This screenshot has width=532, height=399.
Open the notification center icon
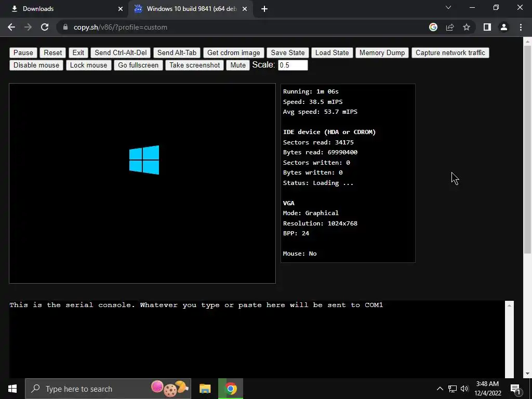tap(515, 389)
